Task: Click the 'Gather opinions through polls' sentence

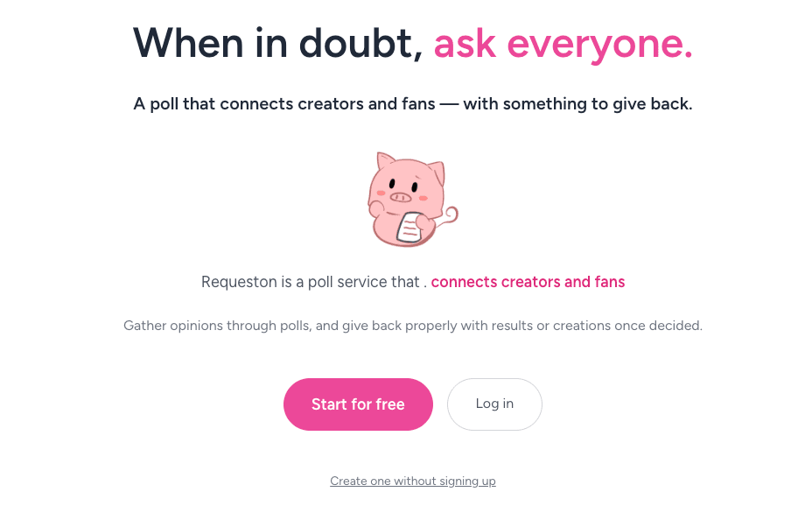Action: click(218, 326)
